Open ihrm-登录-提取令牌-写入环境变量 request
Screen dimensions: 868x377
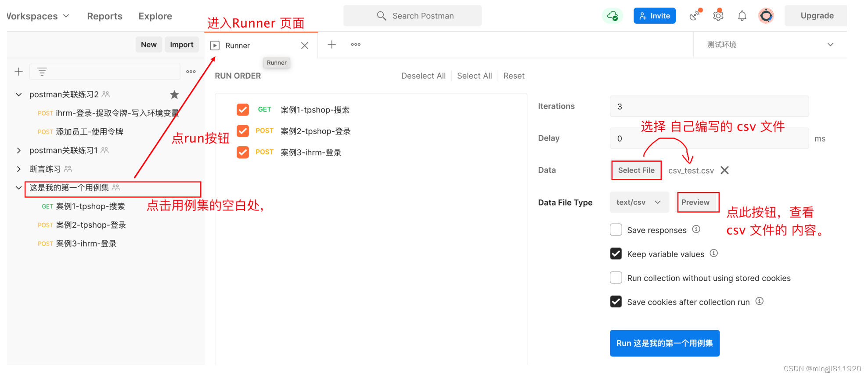108,113
